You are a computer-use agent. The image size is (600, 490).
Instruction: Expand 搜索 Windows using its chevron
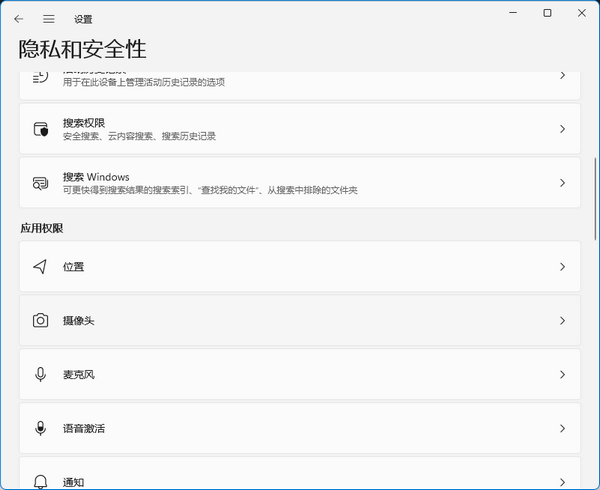(562, 183)
